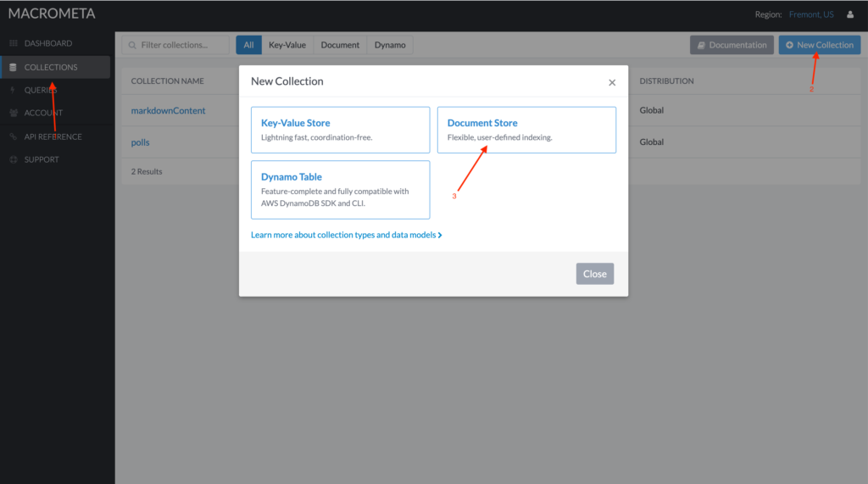Click the Account users icon

[x=14, y=113]
